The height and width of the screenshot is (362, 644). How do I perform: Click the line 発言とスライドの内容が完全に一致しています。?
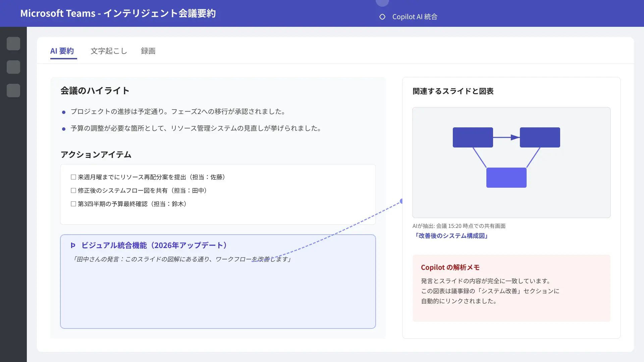tap(486, 281)
